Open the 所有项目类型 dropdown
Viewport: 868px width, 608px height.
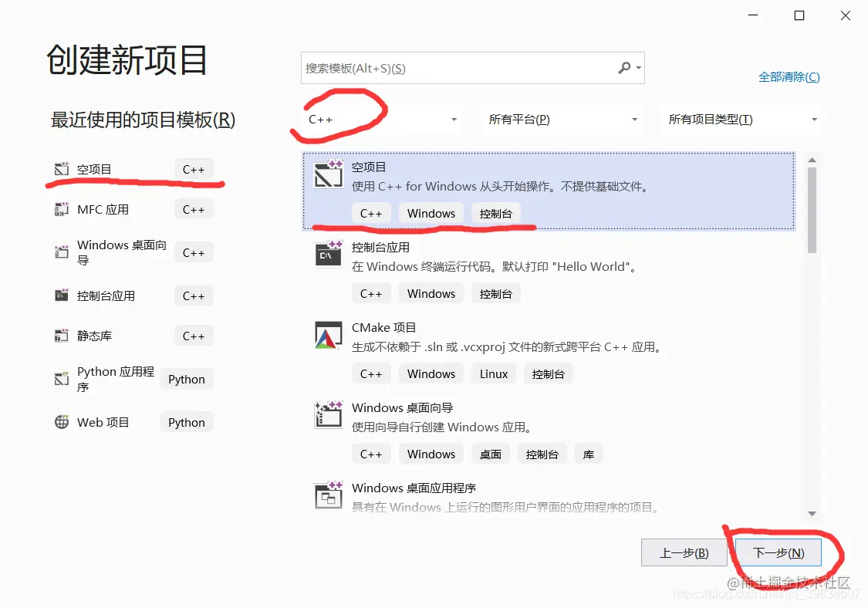click(738, 119)
